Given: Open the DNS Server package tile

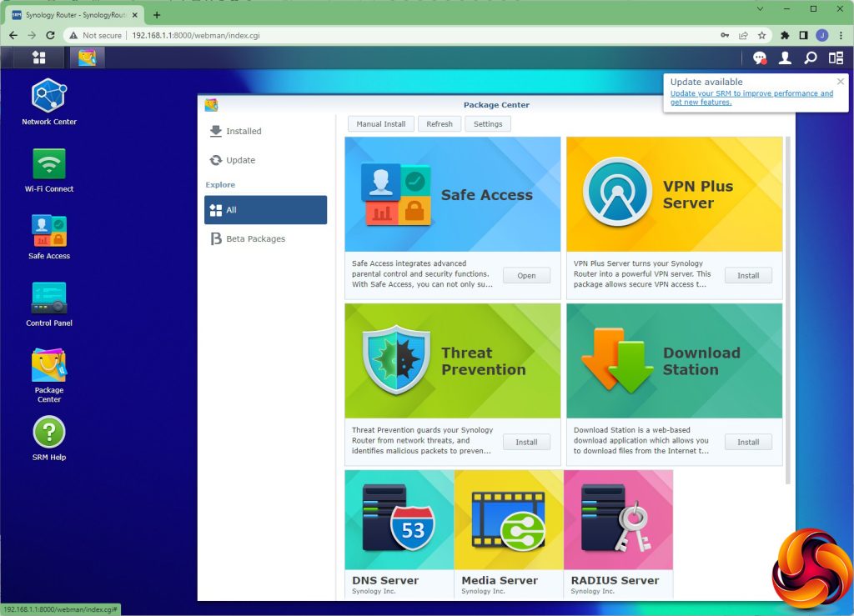Looking at the screenshot, I should pos(399,533).
